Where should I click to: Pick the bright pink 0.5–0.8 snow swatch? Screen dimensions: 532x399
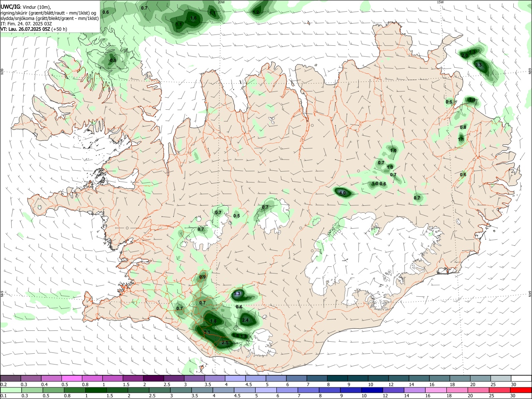point(73,378)
